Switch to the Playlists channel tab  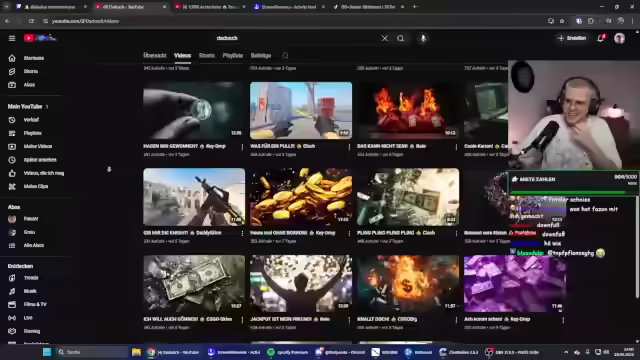tap(233, 56)
